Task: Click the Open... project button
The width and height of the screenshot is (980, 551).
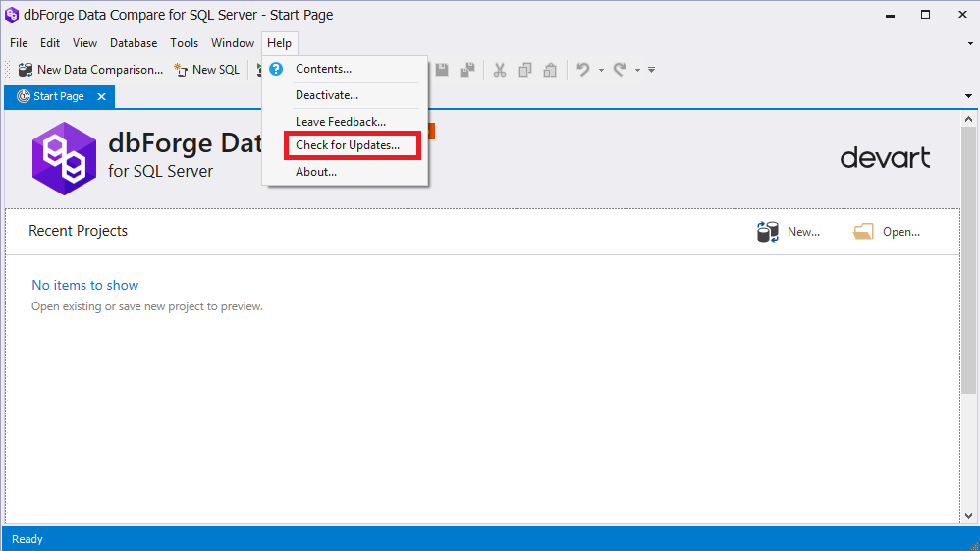Action: point(887,232)
